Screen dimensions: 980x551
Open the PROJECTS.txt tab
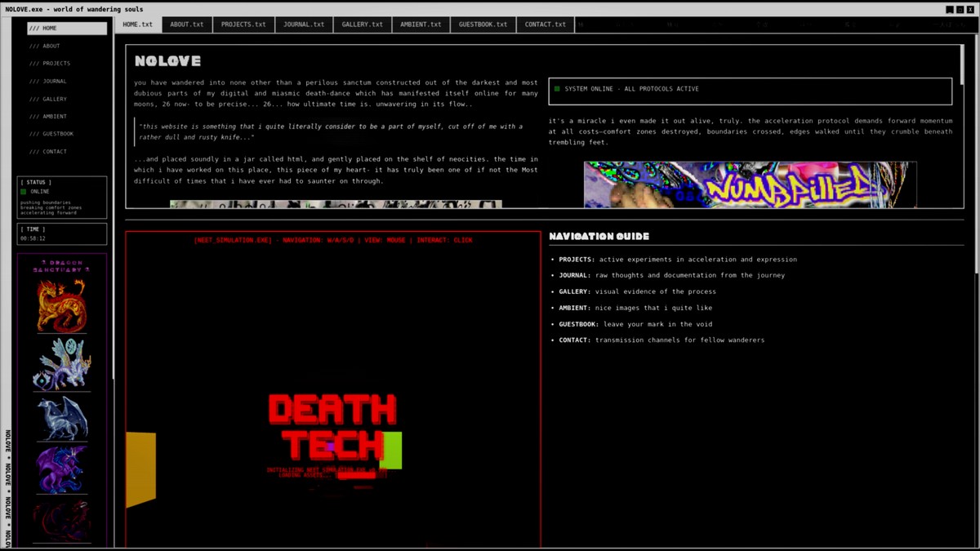(243, 24)
